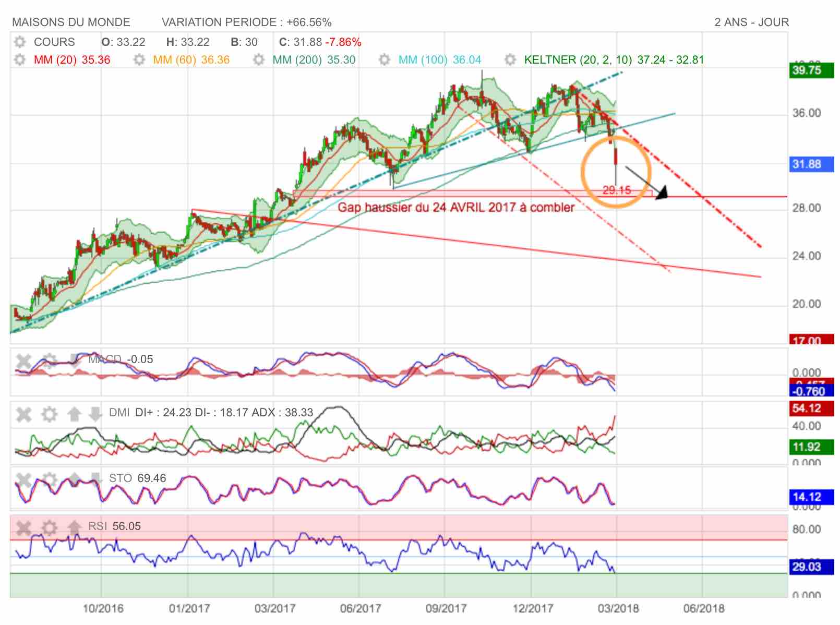The image size is (840, 625).
Task: Open MM (60) moving average settings gear
Action: tap(139, 59)
